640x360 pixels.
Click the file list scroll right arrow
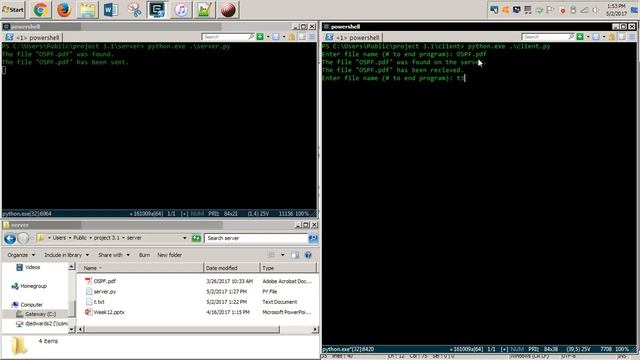(x=315, y=329)
